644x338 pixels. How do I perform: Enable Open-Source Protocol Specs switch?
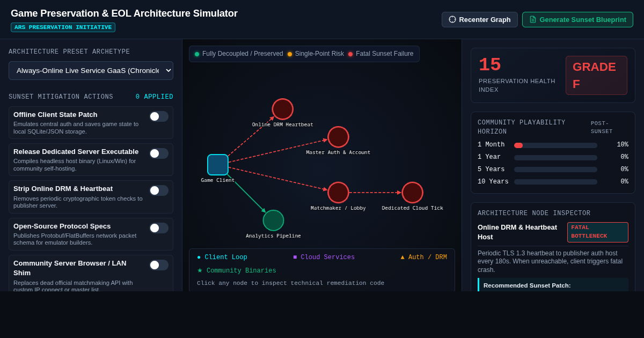(x=159, y=228)
